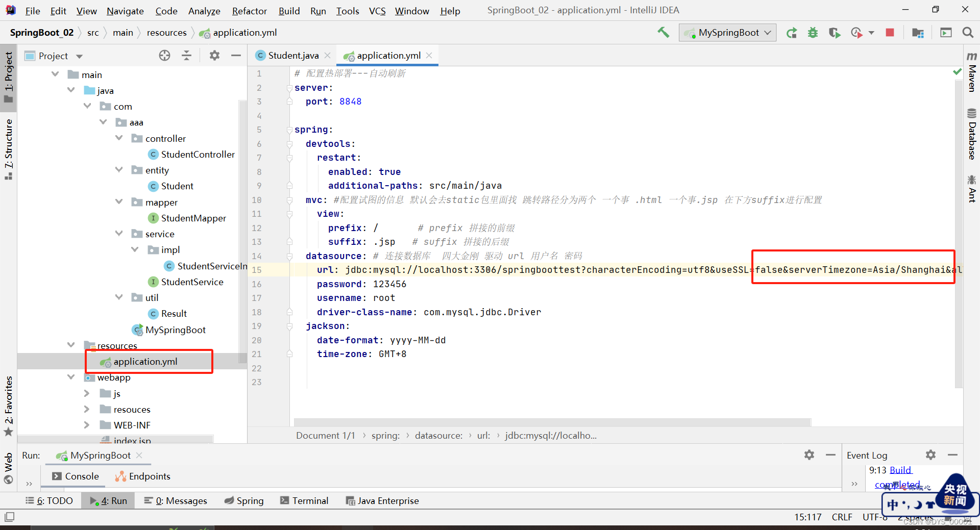Switch to the Endpoints tab
980x530 pixels.
pos(142,476)
